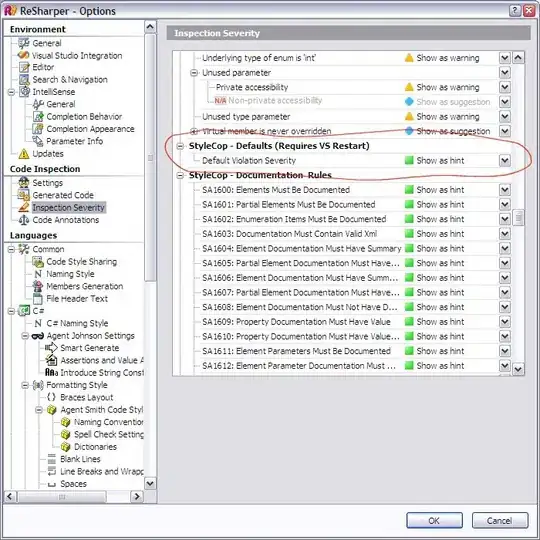Open Visual Studio Integration settings icon
The width and height of the screenshot is (540, 540).
click(23, 55)
